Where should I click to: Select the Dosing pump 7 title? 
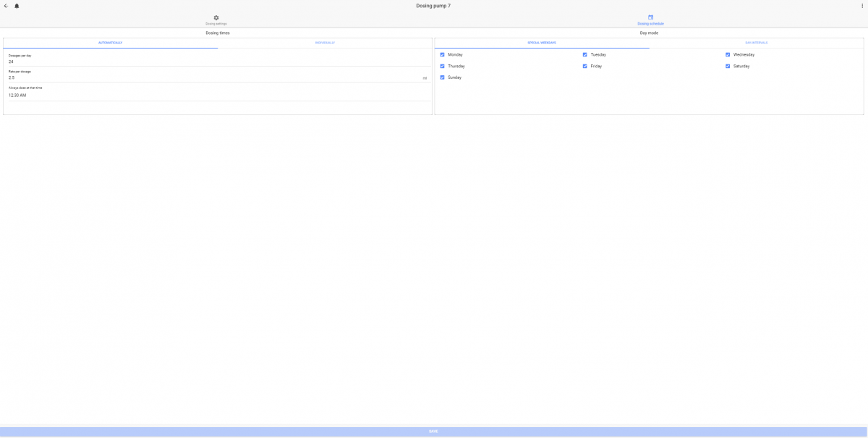tap(433, 6)
